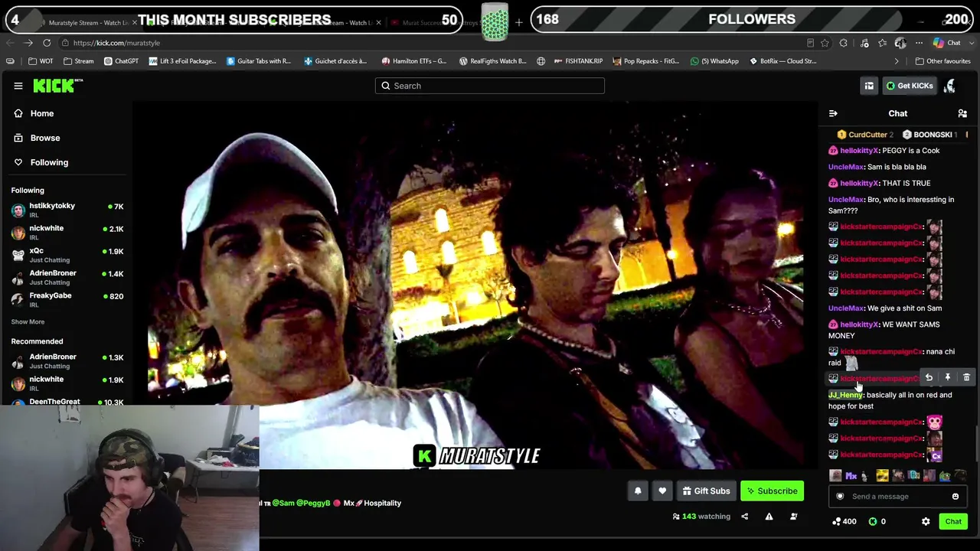Viewport: 980px width, 551px height.
Task: Open the emoji picker in chat
Action: tap(955, 497)
